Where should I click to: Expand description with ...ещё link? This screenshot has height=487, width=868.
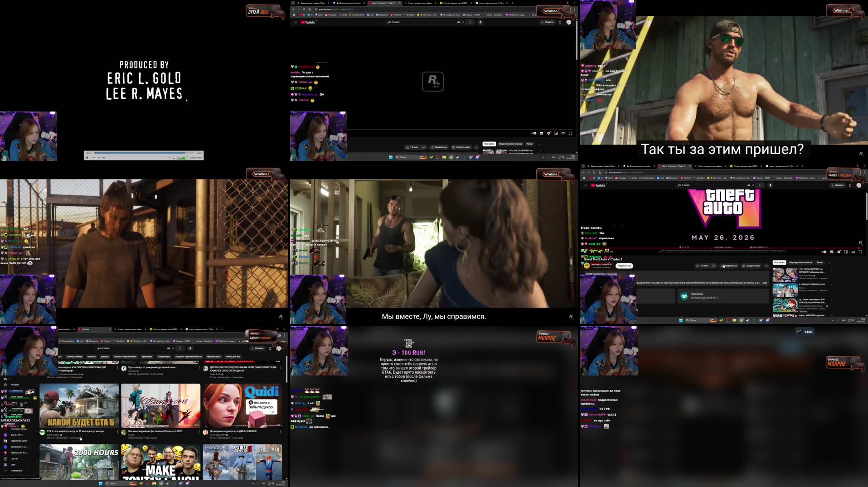764,283
